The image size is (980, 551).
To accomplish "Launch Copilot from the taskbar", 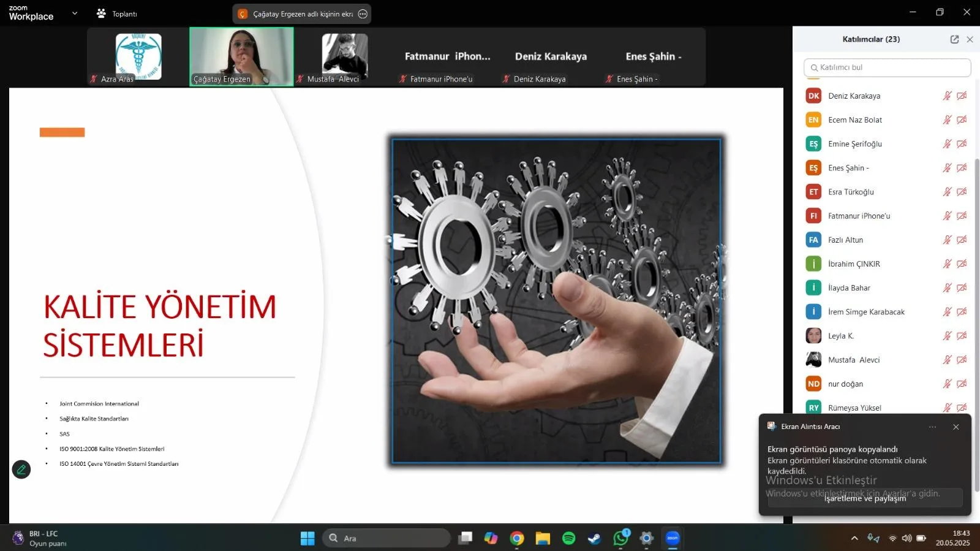I will point(491,538).
